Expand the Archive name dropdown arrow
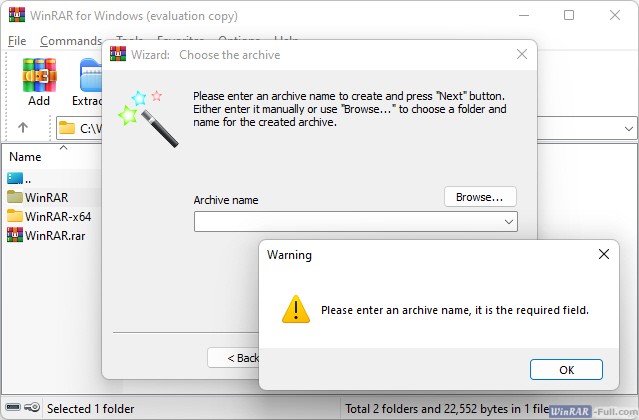Image resolution: width=639 pixels, height=420 pixels. pos(509,222)
